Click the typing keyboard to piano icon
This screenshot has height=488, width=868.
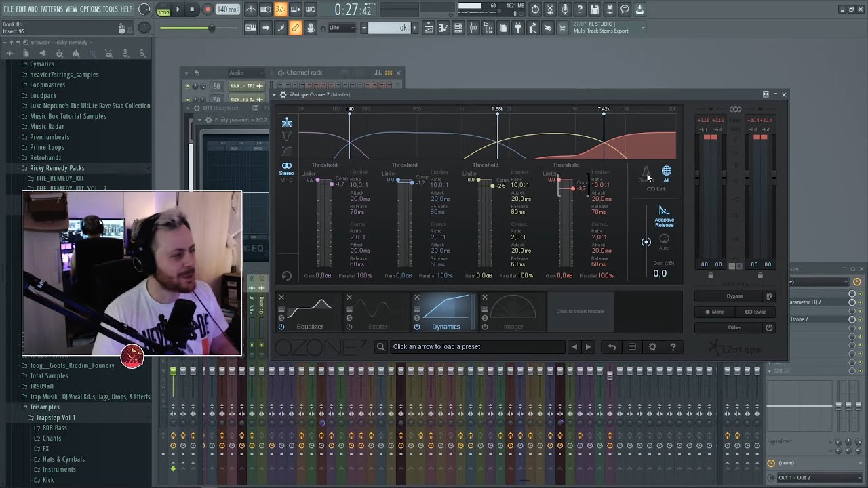[x=250, y=28]
